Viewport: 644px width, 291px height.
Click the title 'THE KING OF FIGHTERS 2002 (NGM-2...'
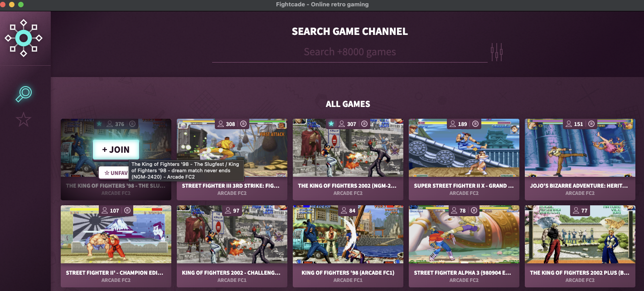point(347,186)
